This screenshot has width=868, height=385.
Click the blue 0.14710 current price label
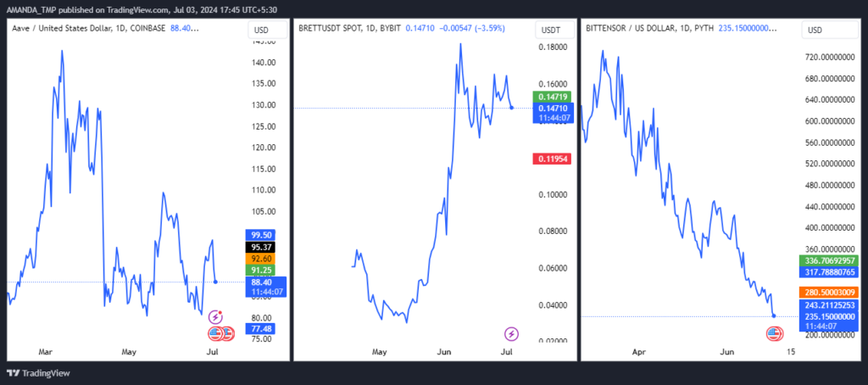tap(553, 113)
